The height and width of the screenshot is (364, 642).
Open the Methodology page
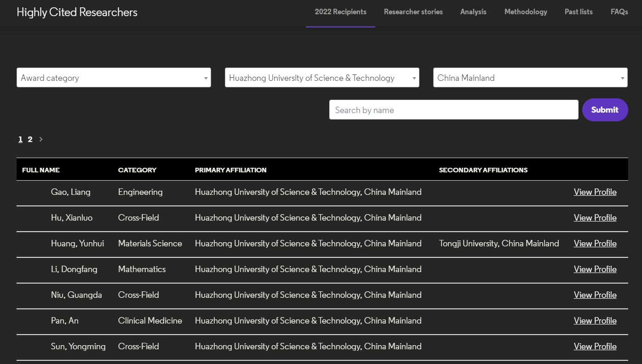[x=526, y=12]
